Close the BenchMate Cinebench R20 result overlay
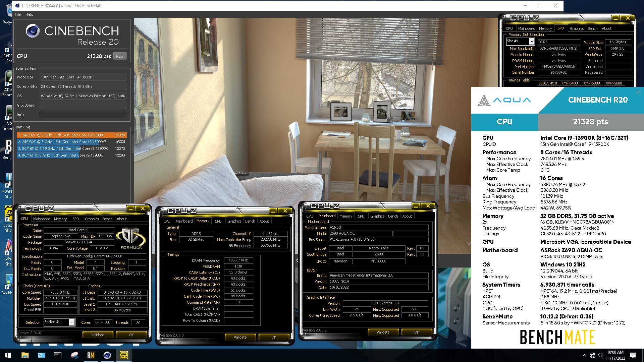This screenshot has width=644, height=362. pos(638,92)
